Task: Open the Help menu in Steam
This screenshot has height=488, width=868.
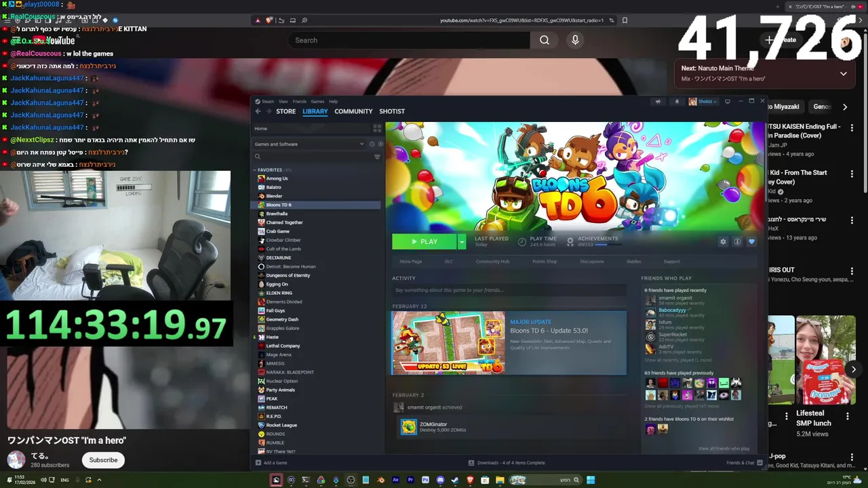Action: click(x=333, y=102)
